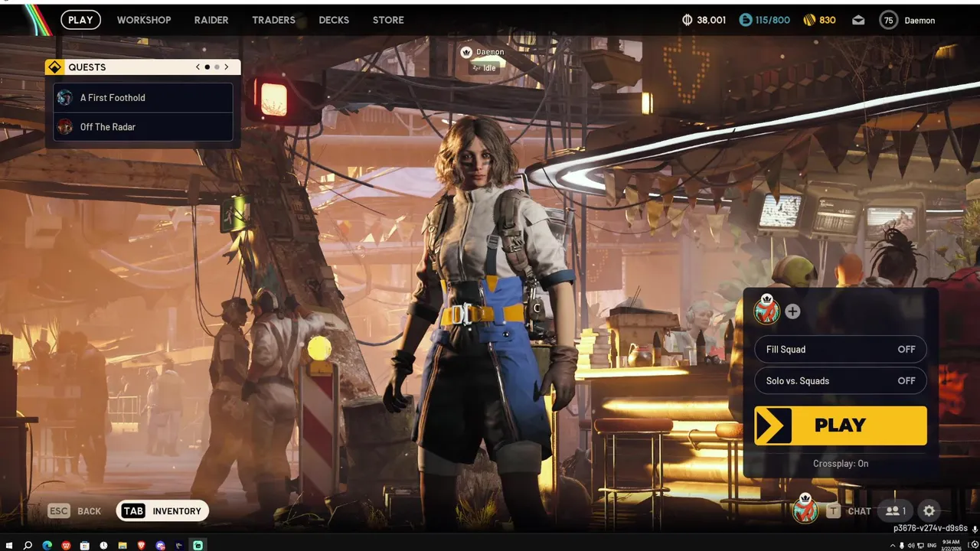Image resolution: width=980 pixels, height=551 pixels.
Task: Click the session code p3676-v274v-d9s6s
Action: tap(930, 529)
